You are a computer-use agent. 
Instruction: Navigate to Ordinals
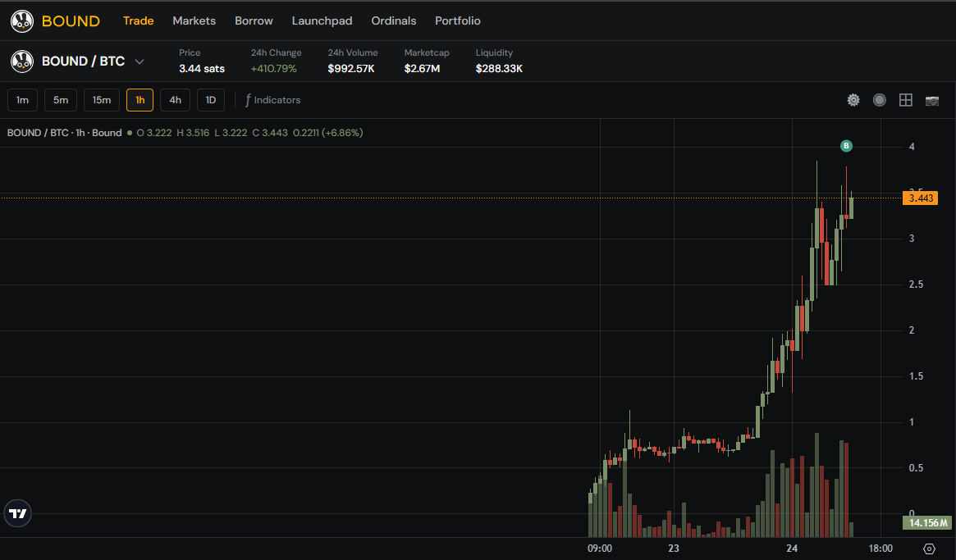point(394,20)
